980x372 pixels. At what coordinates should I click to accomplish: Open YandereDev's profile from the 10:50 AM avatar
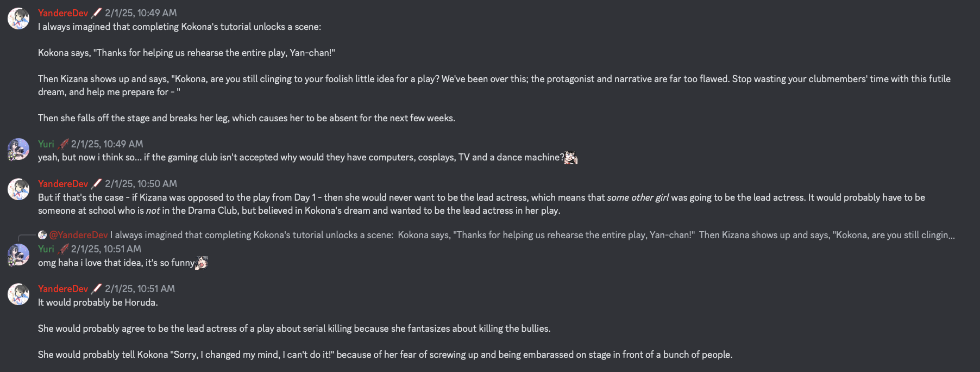[x=18, y=189]
